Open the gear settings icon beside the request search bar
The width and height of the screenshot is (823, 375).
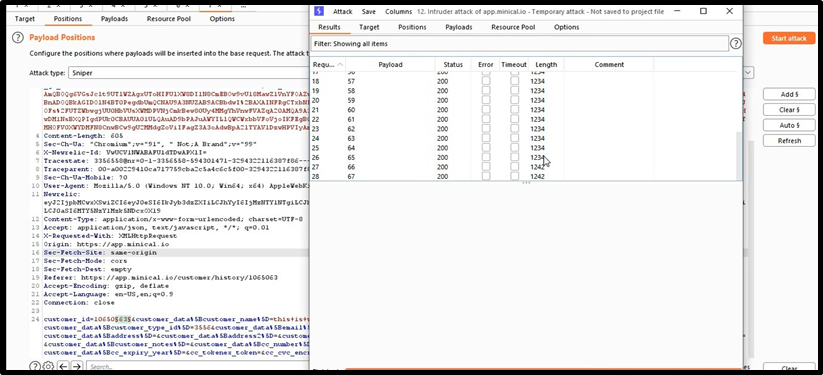(x=48, y=366)
